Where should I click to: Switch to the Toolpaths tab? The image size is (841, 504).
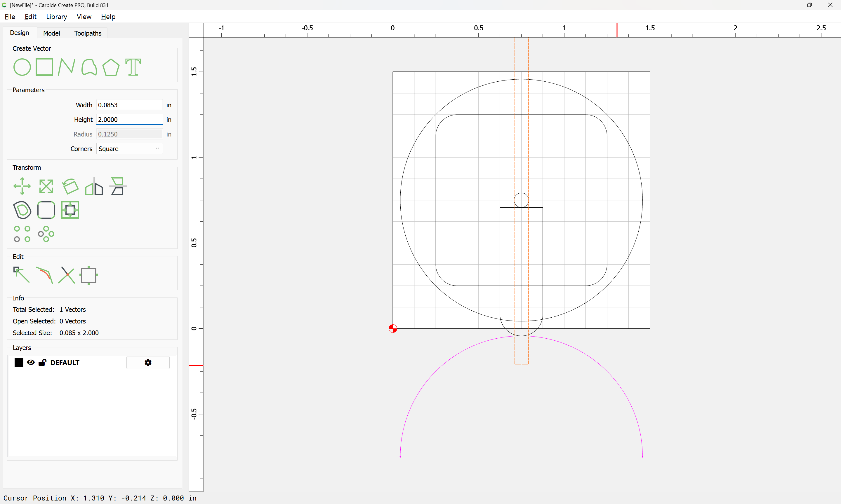tap(88, 33)
